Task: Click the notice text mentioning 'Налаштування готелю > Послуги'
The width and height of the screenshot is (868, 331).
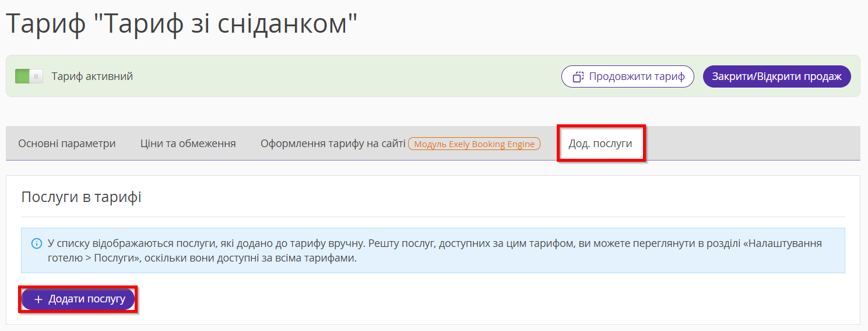Action: coord(435,250)
